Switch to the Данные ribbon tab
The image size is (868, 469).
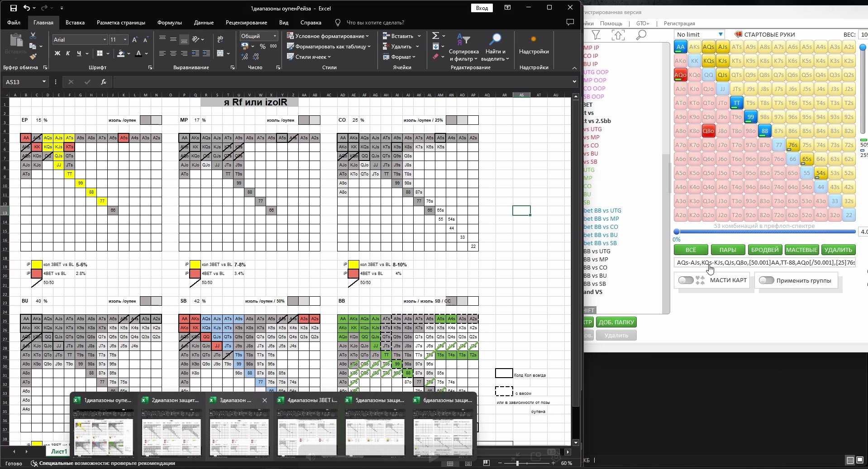[x=204, y=22]
